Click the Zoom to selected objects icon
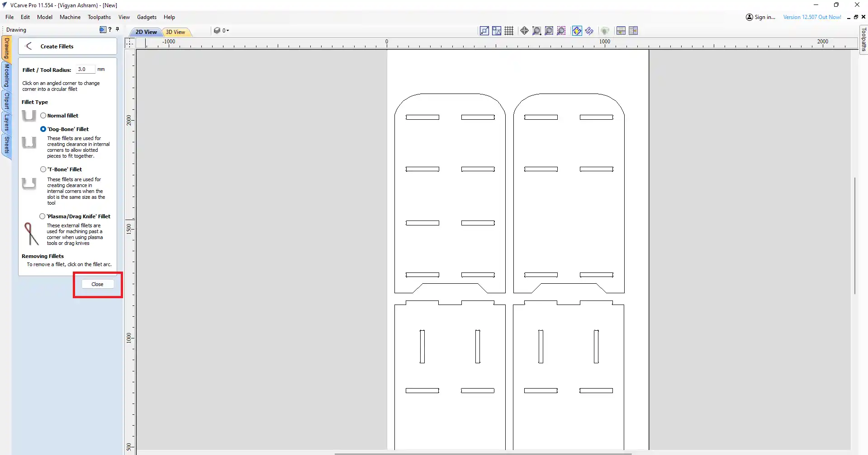 click(x=561, y=31)
